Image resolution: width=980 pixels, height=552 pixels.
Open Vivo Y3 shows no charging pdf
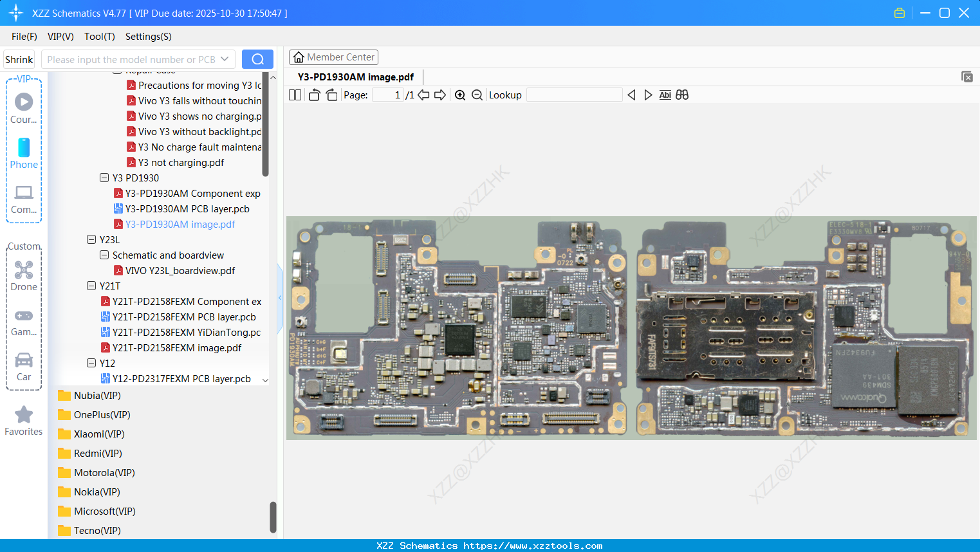pyautogui.click(x=194, y=116)
